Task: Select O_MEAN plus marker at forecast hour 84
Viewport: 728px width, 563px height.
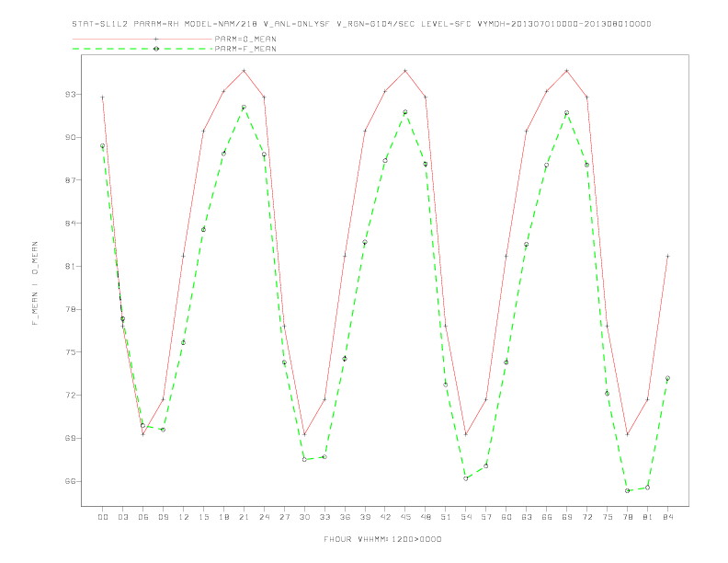Action: point(667,256)
